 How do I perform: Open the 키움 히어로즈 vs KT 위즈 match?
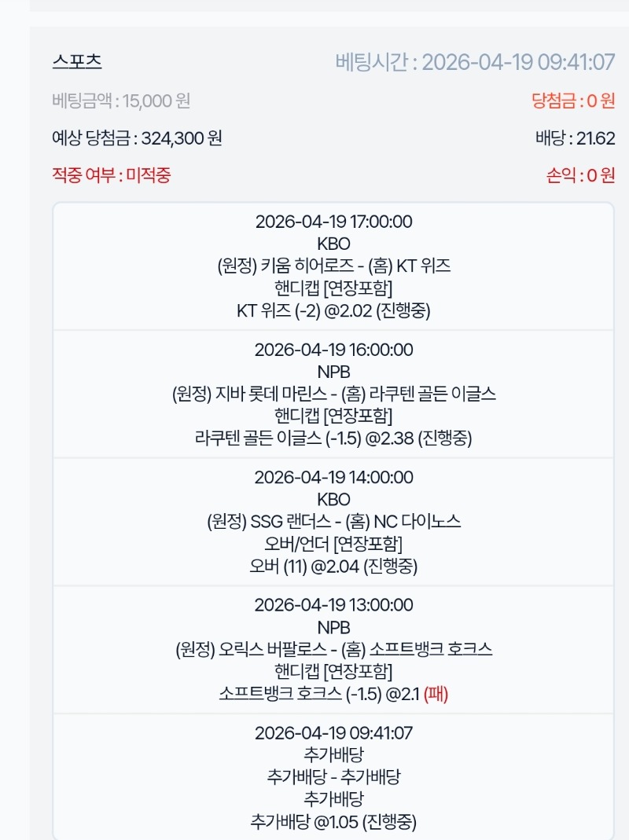coord(333,266)
